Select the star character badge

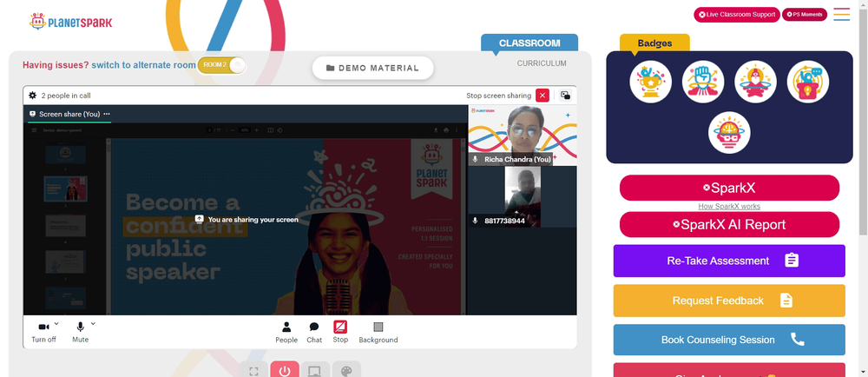[x=756, y=82]
